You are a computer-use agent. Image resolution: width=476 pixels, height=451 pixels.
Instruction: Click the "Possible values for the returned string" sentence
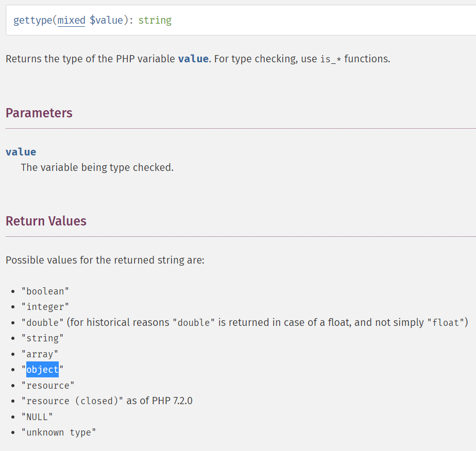tap(105, 260)
